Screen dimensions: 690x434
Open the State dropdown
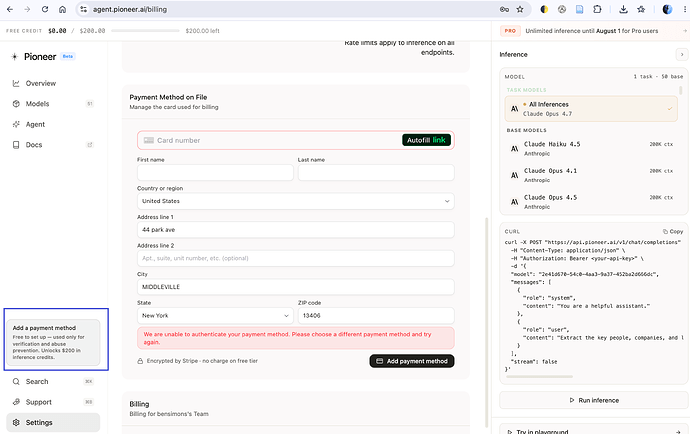tap(215, 316)
